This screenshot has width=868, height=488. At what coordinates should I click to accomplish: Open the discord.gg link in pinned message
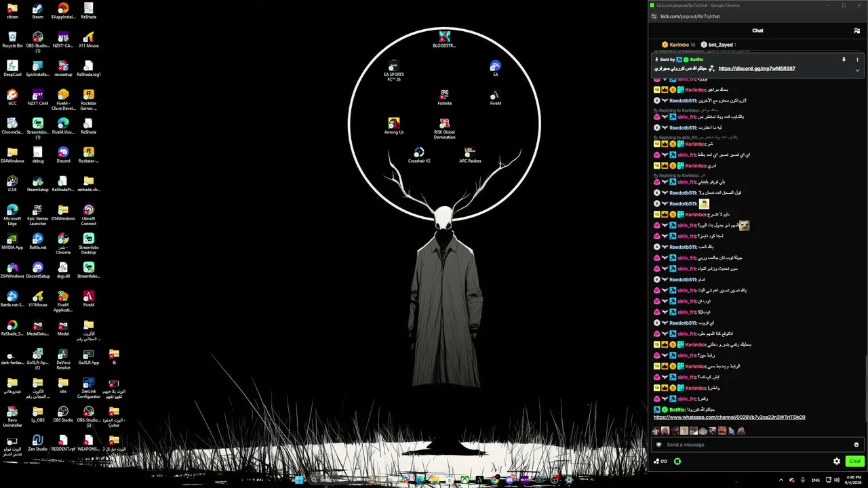tap(756, 68)
